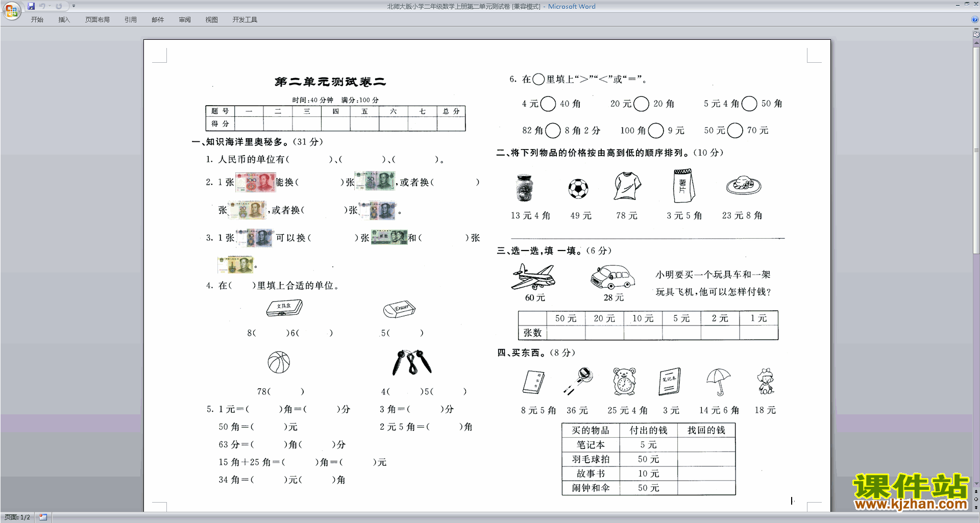
Task: Click the circle between 4 元 and 40 角
Action: [x=548, y=104]
